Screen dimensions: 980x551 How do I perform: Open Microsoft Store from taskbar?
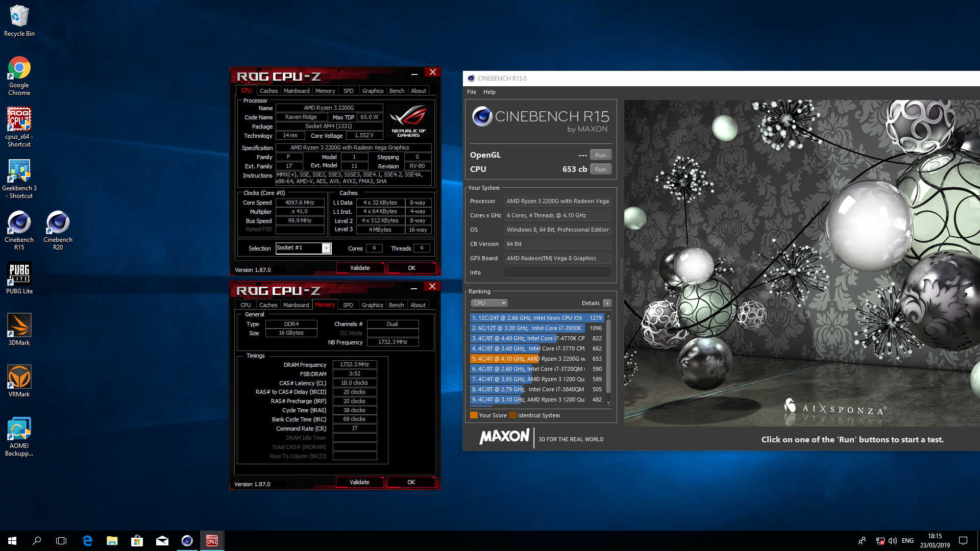click(x=137, y=541)
